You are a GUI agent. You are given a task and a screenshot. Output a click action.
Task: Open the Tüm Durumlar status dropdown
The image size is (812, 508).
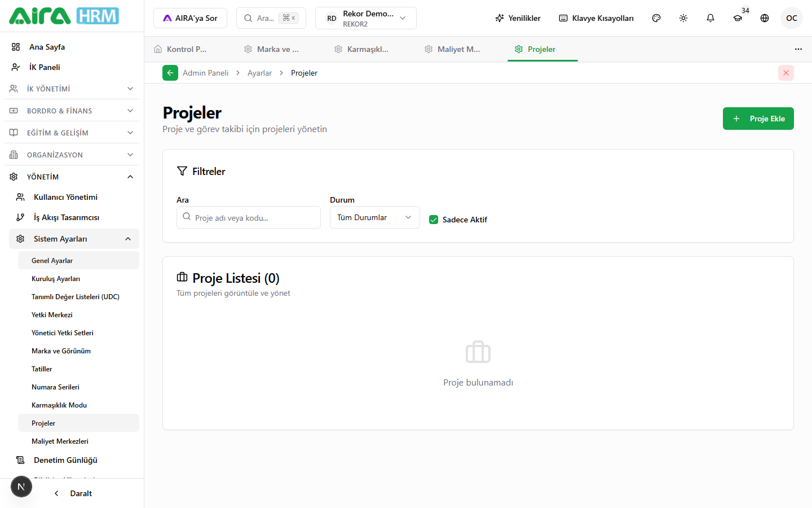click(x=375, y=217)
